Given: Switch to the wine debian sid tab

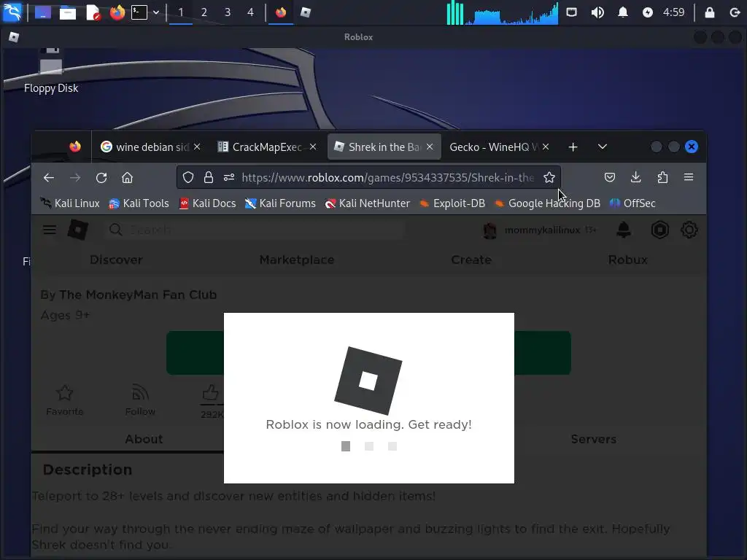Looking at the screenshot, I should (x=152, y=147).
